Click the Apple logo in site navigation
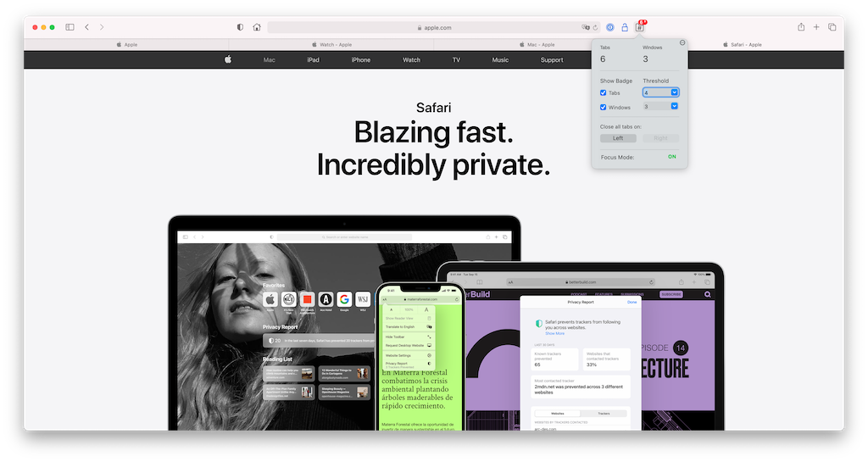Image resolution: width=868 pixels, height=462 pixels. (227, 59)
